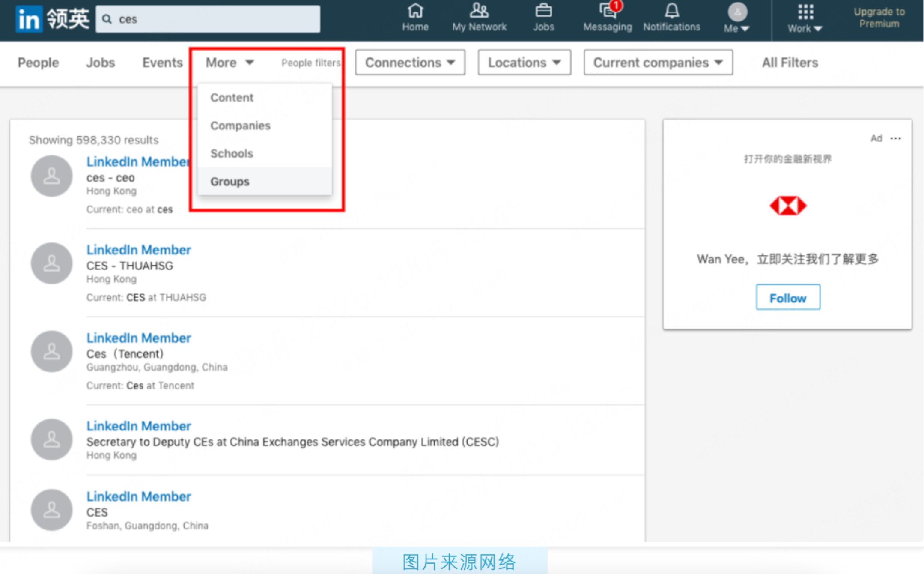Click the Me profile avatar

pyautogui.click(x=737, y=12)
